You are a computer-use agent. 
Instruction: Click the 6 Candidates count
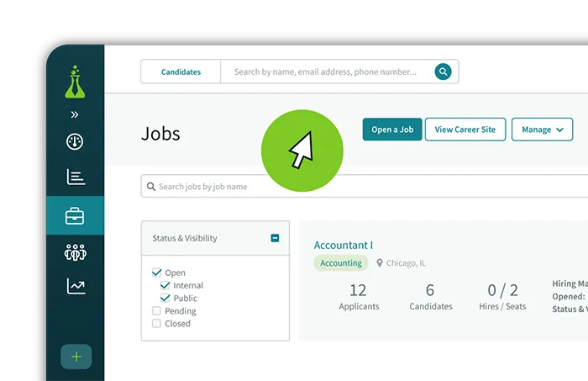pyautogui.click(x=431, y=297)
